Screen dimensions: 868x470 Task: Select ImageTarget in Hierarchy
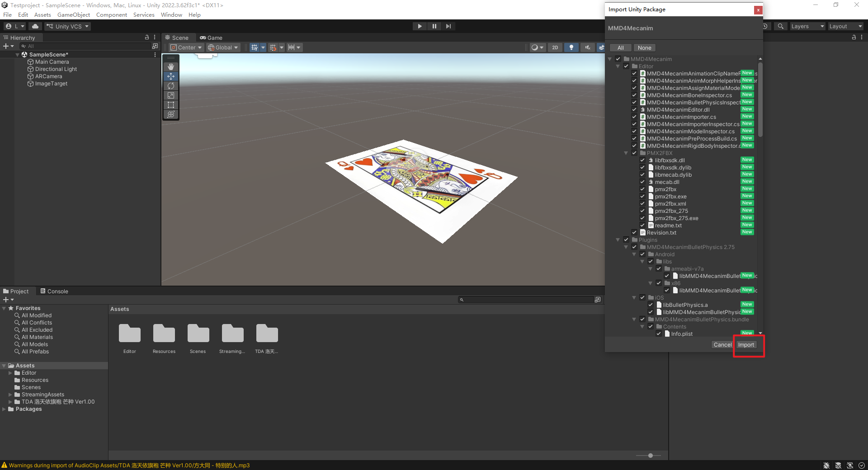coord(51,84)
